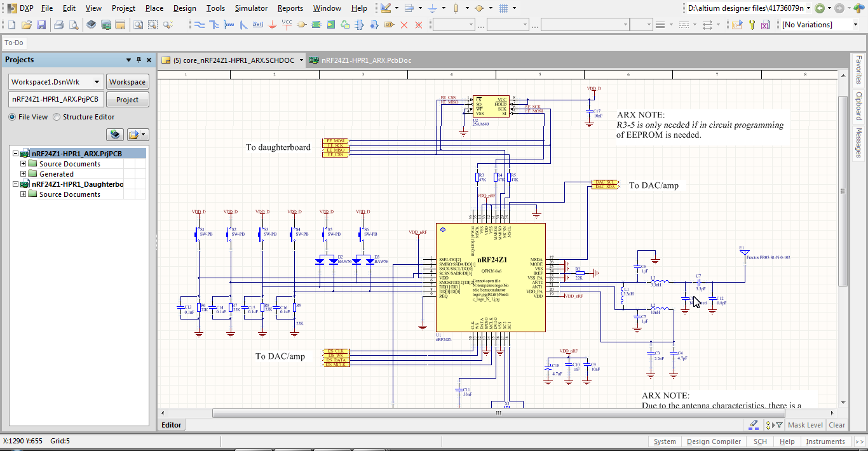The height and width of the screenshot is (451, 868).
Task: Click the New document icon
Action: pyautogui.click(x=11, y=25)
